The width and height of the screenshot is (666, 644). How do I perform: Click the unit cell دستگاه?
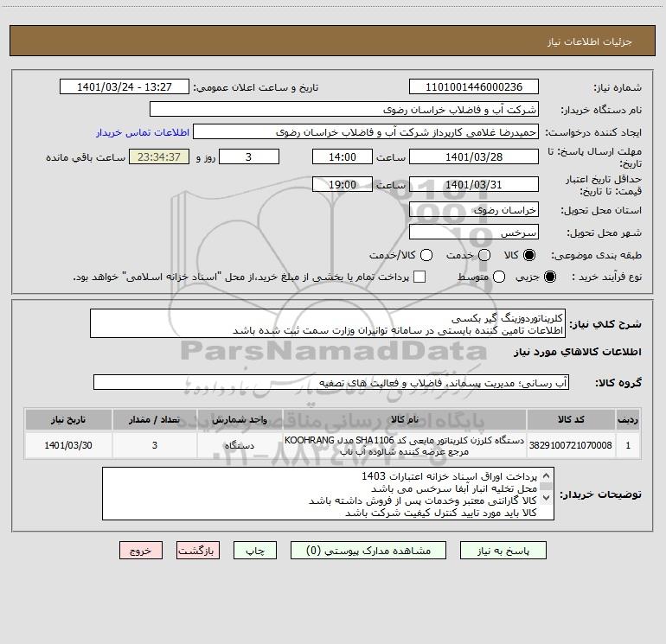click(x=240, y=445)
